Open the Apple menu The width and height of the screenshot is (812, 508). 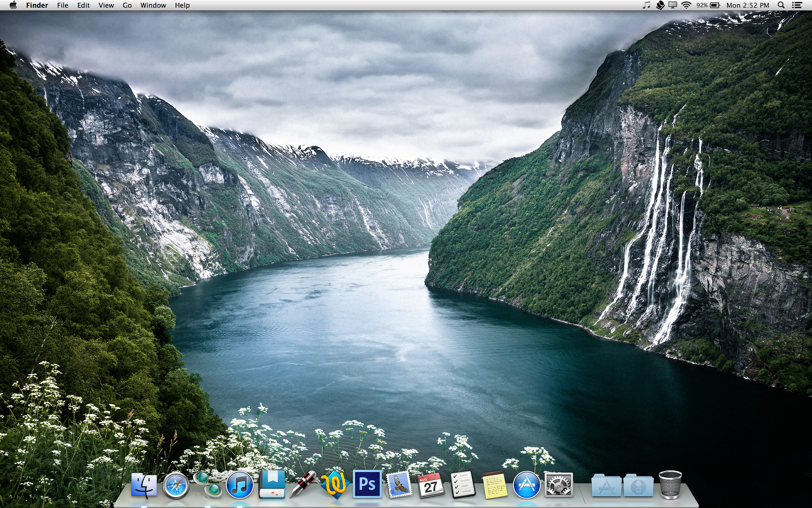pos(13,5)
